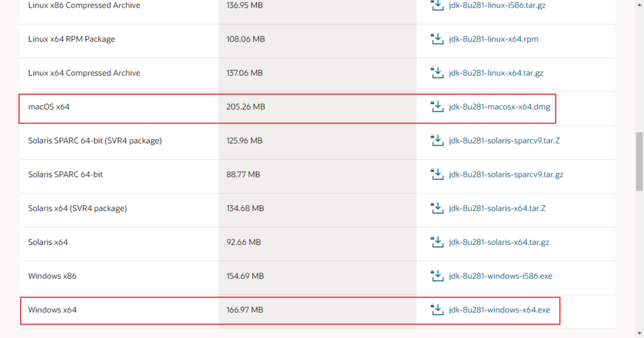Select jdk-8u281-solaris-x64.tar.gz link
This screenshot has width=644, height=338.
coord(499,242)
